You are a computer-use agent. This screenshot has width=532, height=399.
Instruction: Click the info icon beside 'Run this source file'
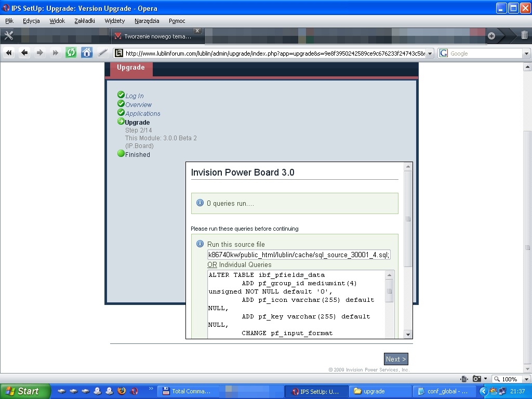coord(200,244)
